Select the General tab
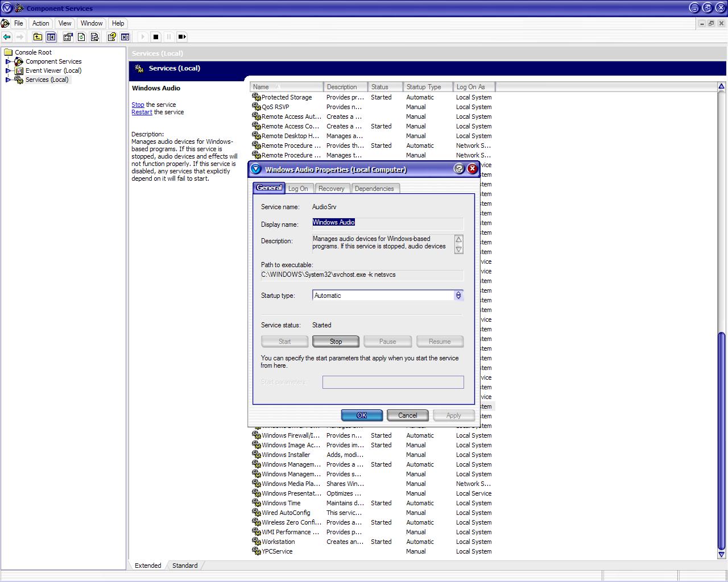The image size is (728, 582). click(269, 188)
